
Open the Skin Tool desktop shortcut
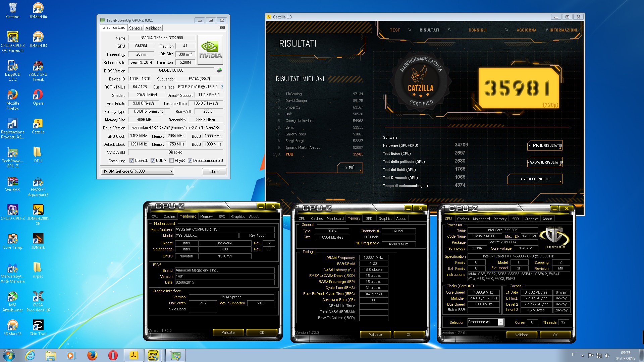pos(38,328)
